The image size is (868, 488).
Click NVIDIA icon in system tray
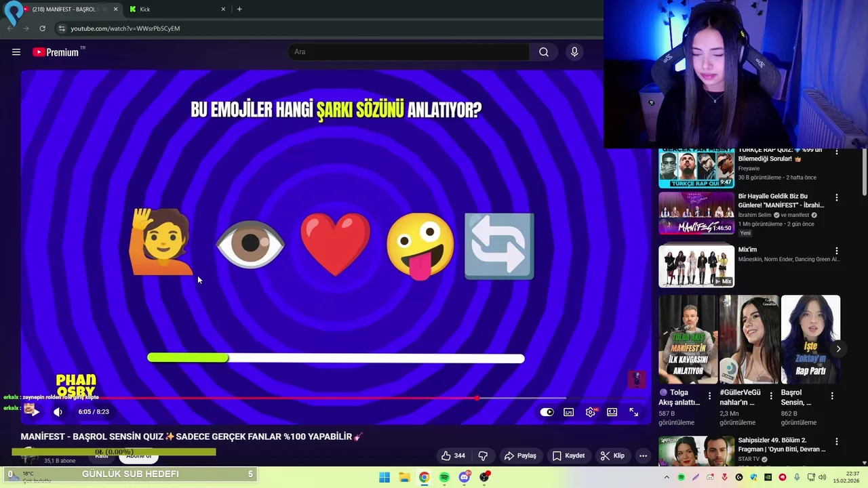point(768,477)
